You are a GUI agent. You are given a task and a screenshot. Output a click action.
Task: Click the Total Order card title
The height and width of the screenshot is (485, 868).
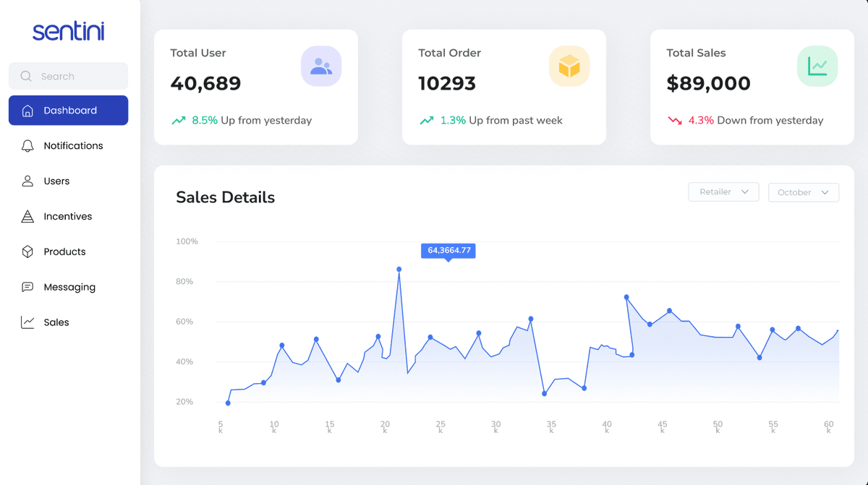coord(450,53)
